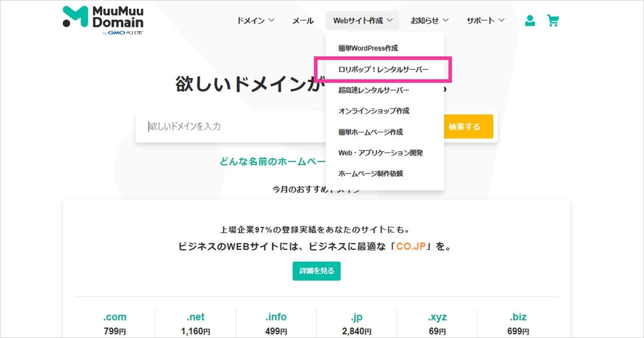Open the user account icon
Viewport: 644px width, 338px height.
530,21
